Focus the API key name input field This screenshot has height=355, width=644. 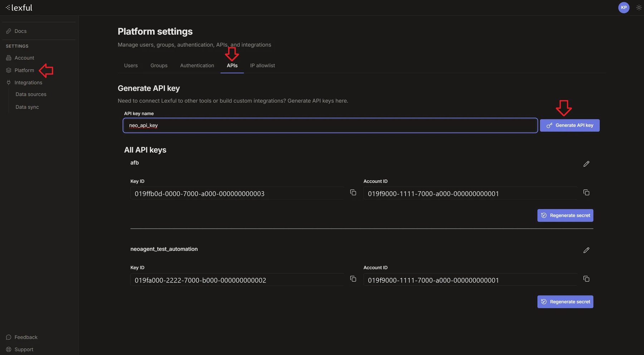[330, 125]
